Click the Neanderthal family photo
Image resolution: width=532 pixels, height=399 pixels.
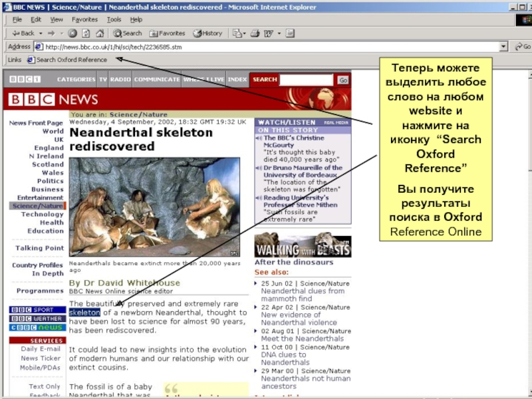point(154,207)
